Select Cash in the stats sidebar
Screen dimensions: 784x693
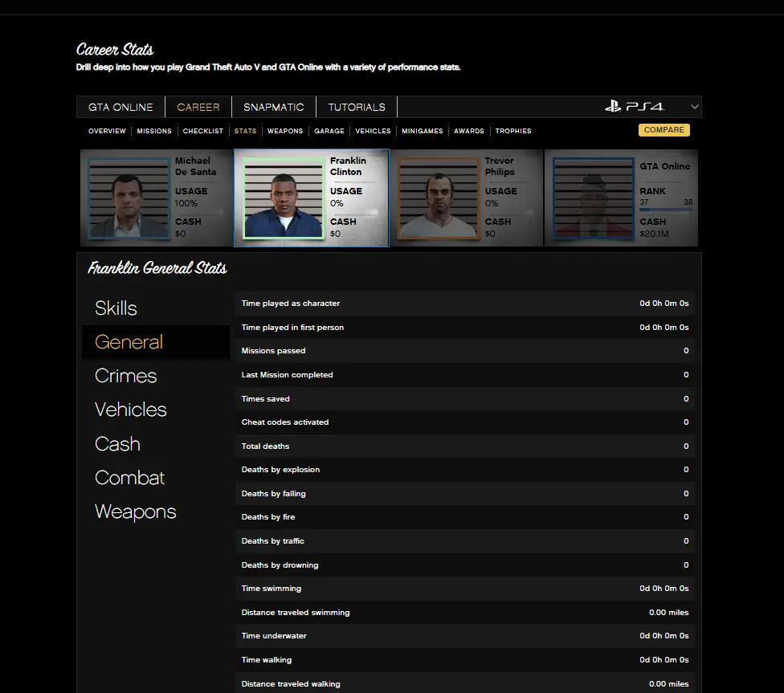click(x=117, y=444)
